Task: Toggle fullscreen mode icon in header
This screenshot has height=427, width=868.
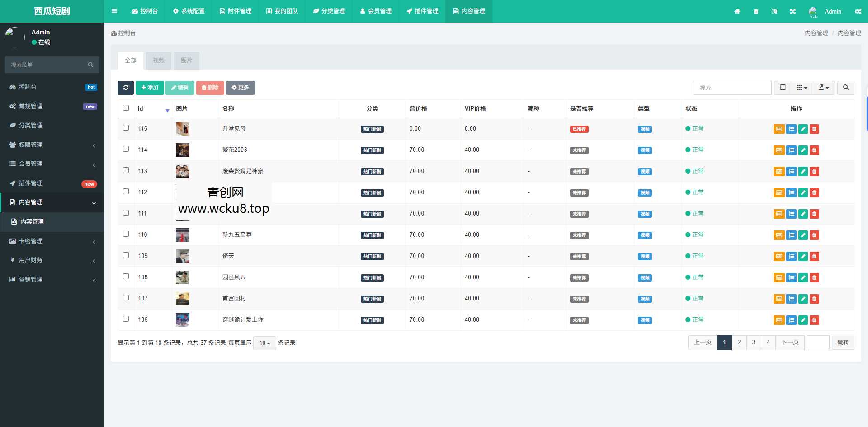Action: [x=793, y=11]
